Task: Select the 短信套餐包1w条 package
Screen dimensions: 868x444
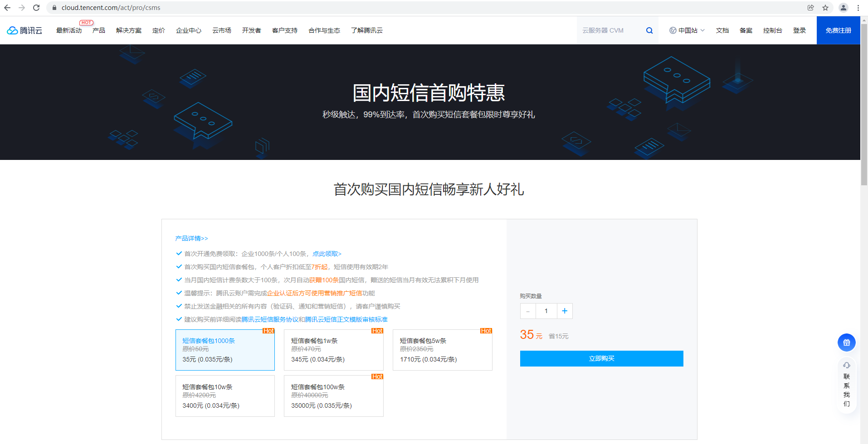Action: point(334,350)
